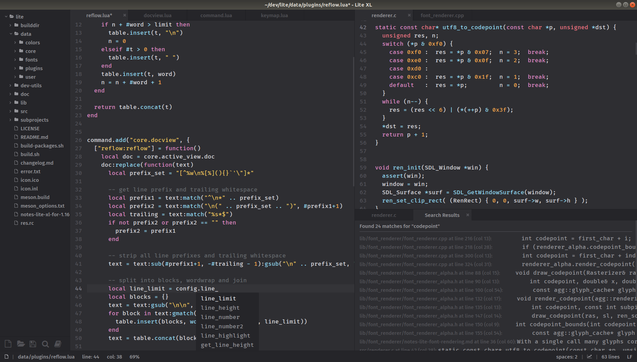Screen dimensions: 637x362
Task: Click the LF line ending indicator
Action: pos(629,357)
